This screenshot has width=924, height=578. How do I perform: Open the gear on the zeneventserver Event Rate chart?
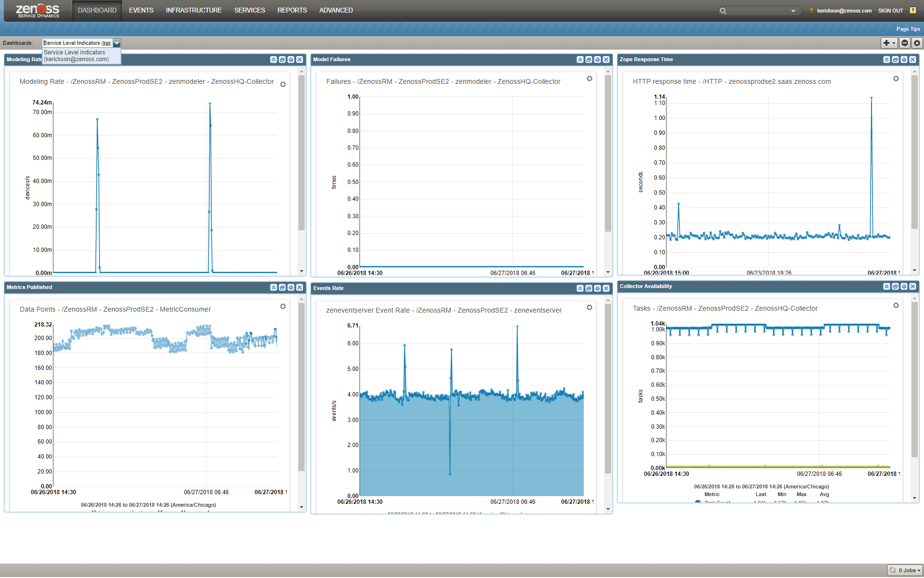589,307
